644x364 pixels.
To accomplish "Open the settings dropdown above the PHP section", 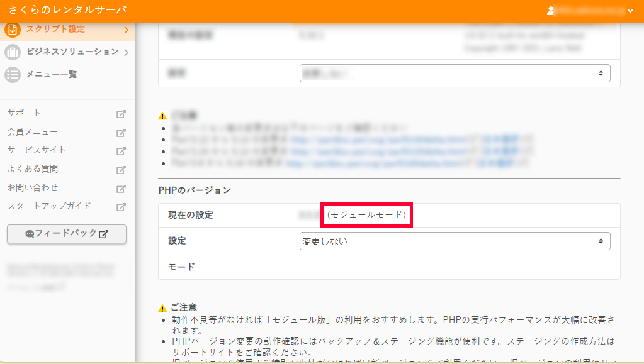I will 455,73.
